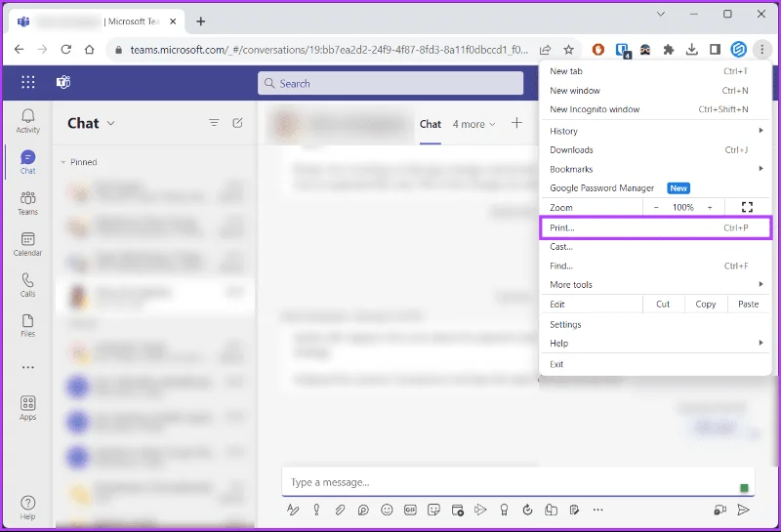The width and height of the screenshot is (781, 532).
Task: Navigate back in the browser
Action: point(19,50)
